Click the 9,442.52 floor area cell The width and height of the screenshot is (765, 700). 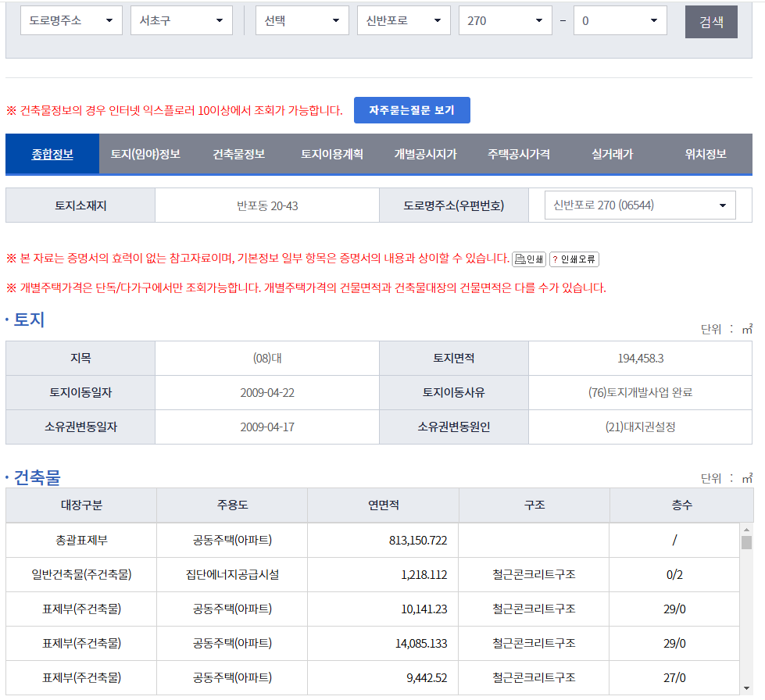[x=427, y=678]
